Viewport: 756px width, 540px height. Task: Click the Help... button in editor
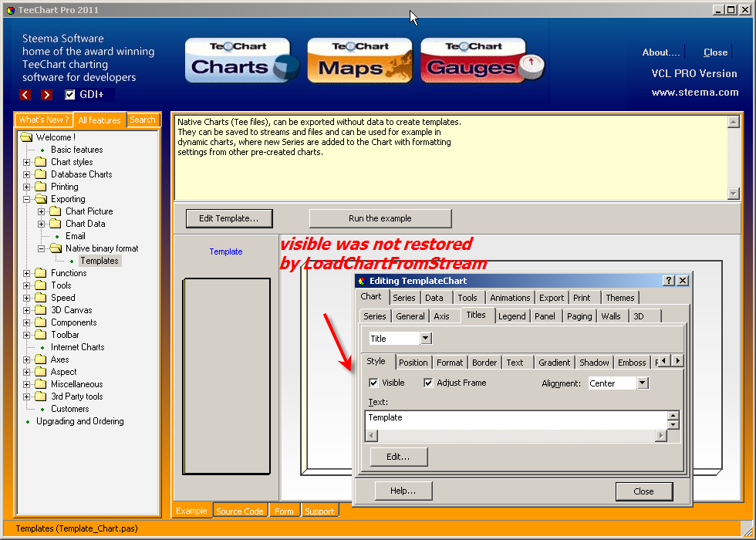(403, 491)
